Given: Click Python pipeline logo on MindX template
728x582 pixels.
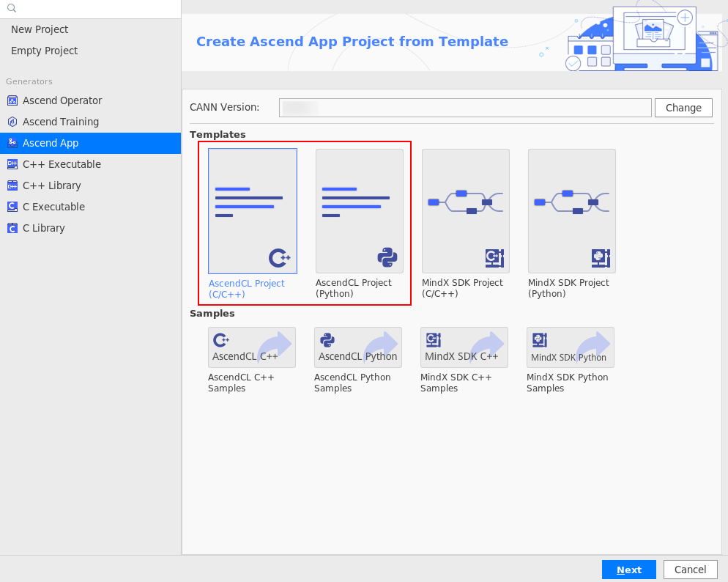Looking at the screenshot, I should click(601, 258).
